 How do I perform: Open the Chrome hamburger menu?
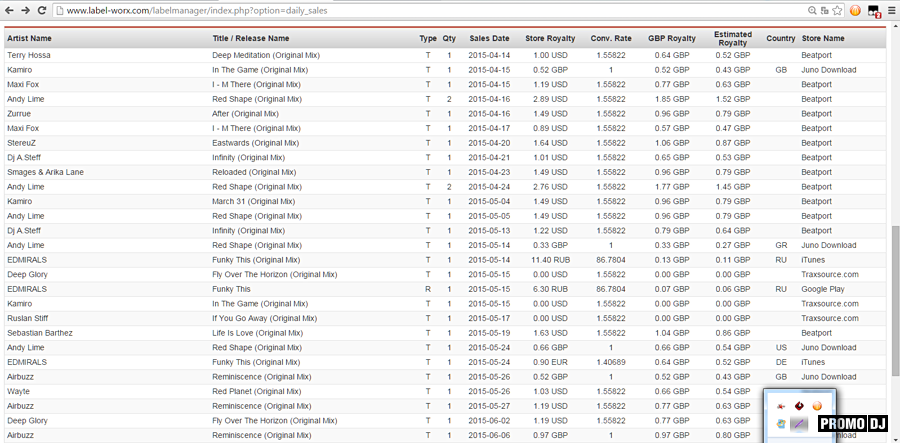pos(891,10)
